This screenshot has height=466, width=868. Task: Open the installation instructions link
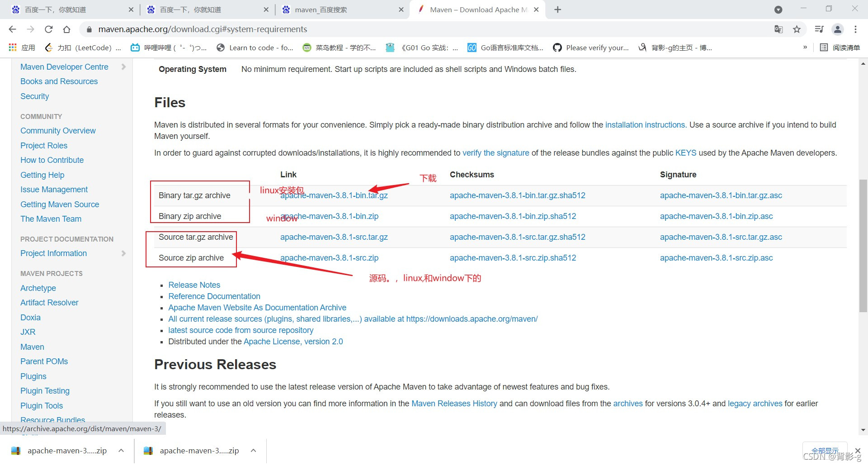pyautogui.click(x=645, y=125)
